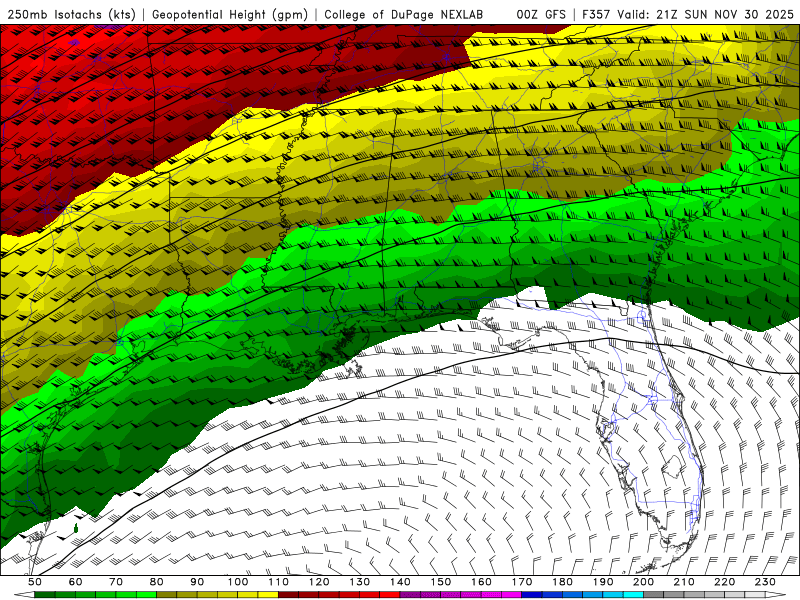Select the 'College of DuPage NEXLAB' text
The height and width of the screenshot is (600, 800).
click(403, 14)
